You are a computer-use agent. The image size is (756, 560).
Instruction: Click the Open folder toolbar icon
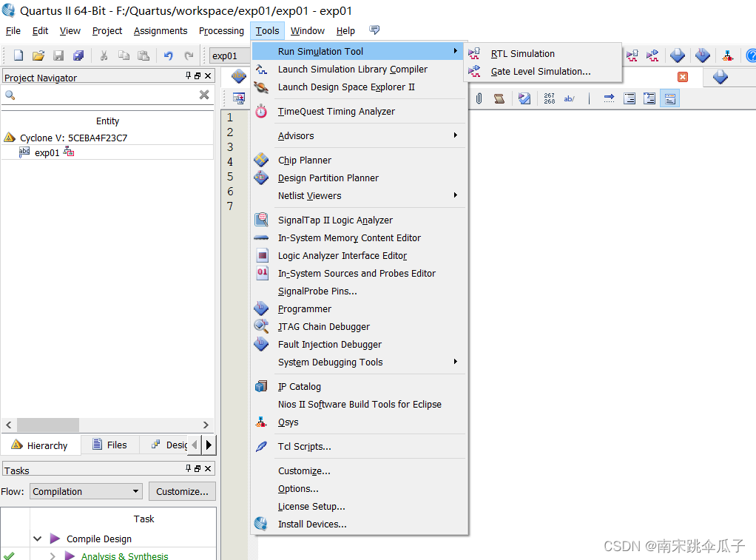[x=38, y=55]
